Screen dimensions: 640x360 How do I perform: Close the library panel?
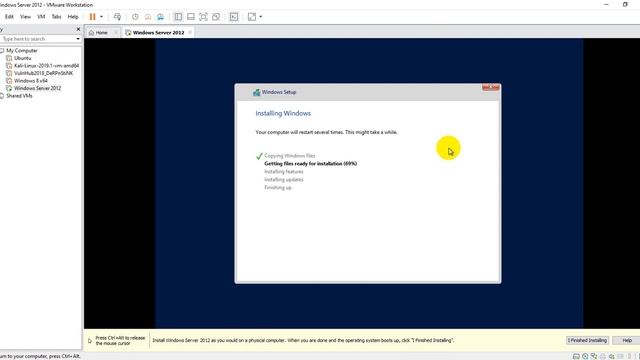coord(78,29)
